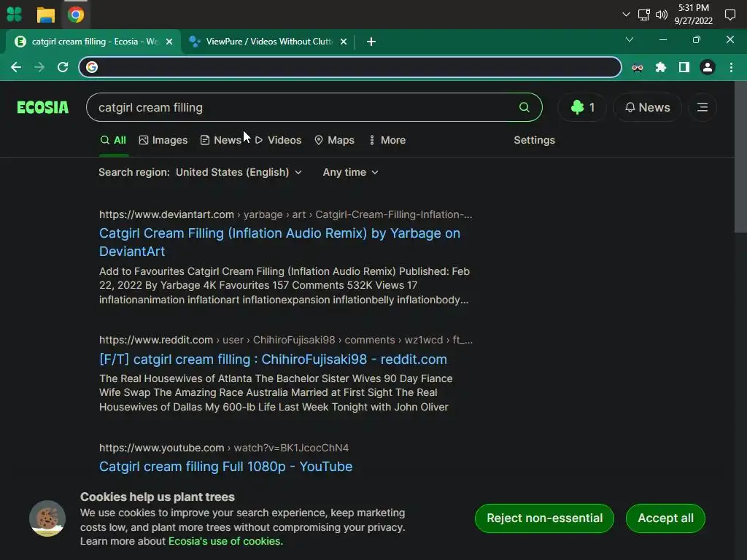747x560 pixels.
Task: Go to Ecosia home via logo
Action: [43, 107]
